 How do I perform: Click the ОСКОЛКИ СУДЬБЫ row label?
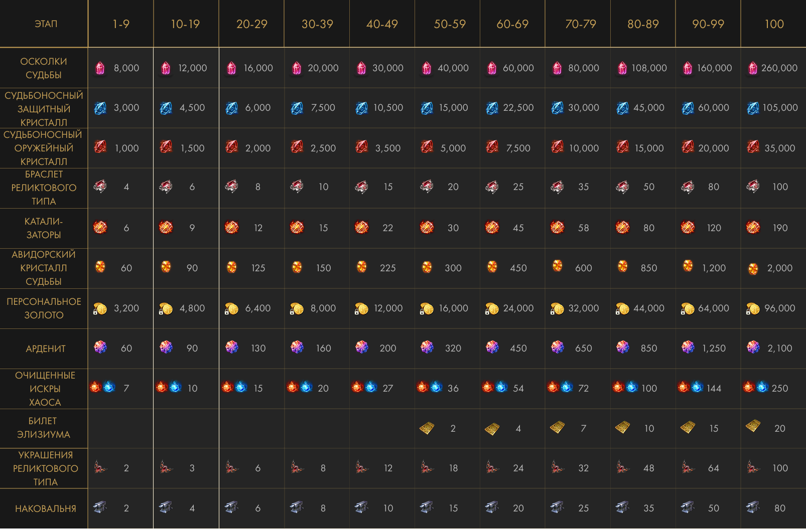pos(44,68)
